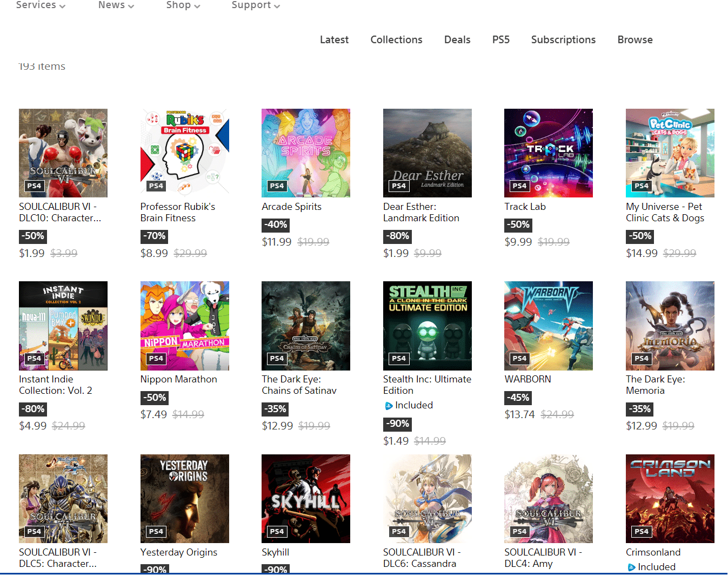Viewport: 728px width, 575px height.
Task: Open Professor Rubik's Brain Fitness cover art
Action: 184,153
